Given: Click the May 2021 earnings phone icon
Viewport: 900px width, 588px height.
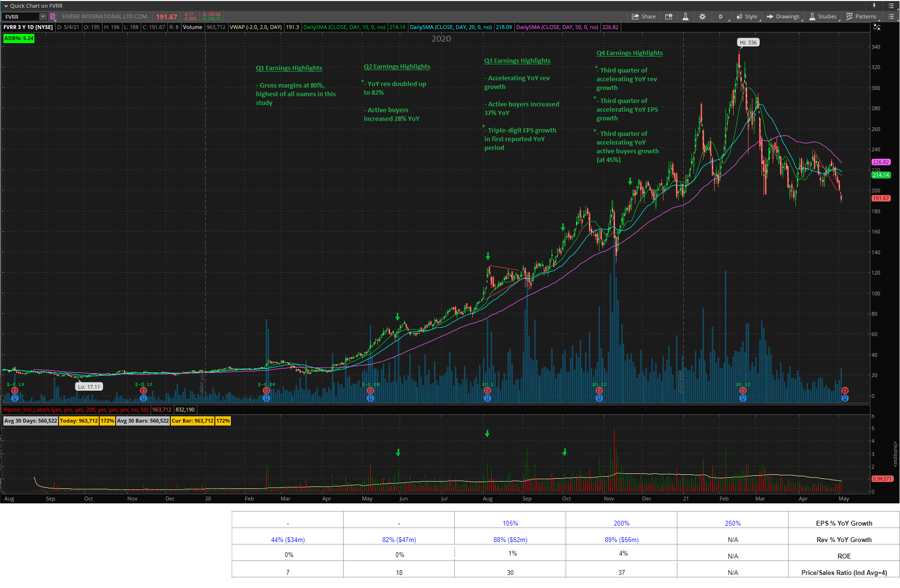Looking at the screenshot, I should click(845, 391).
